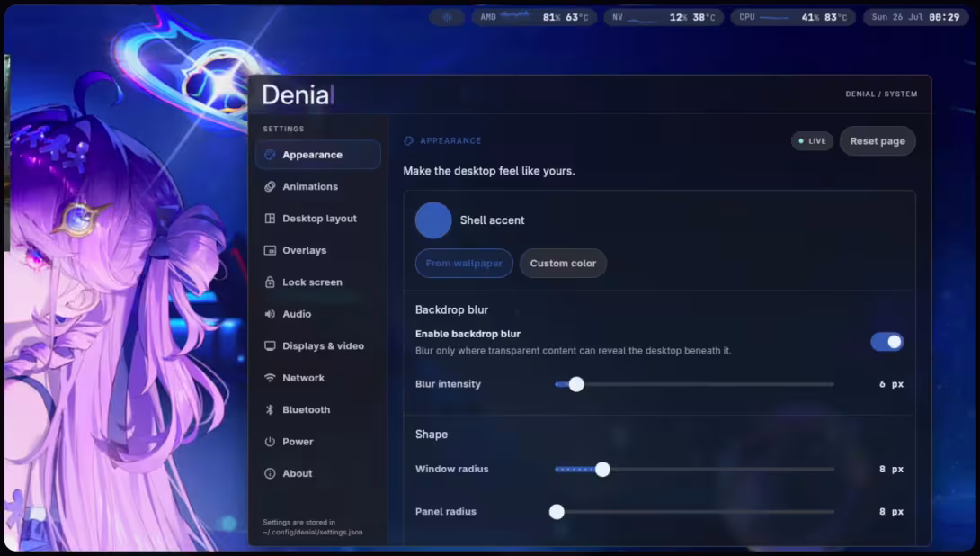Click the Lock screen padlock icon
This screenshot has width=980, height=556.
tap(270, 282)
